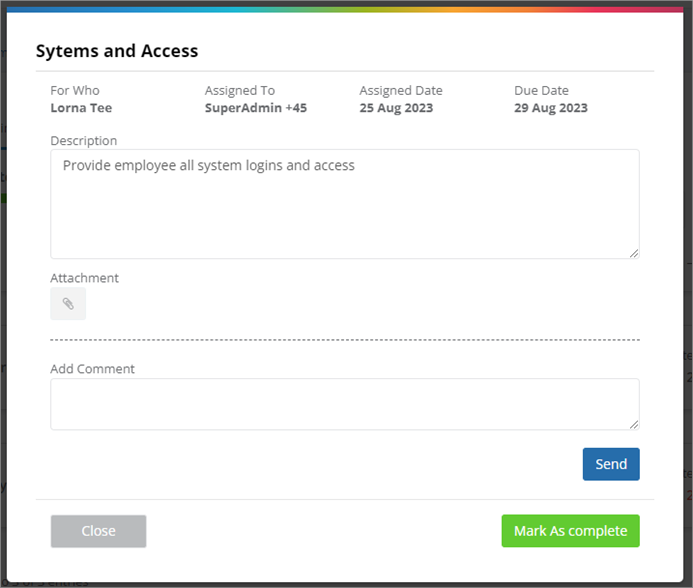This screenshot has height=588, width=693.
Task: Mark the task as complete
Action: pos(570,531)
